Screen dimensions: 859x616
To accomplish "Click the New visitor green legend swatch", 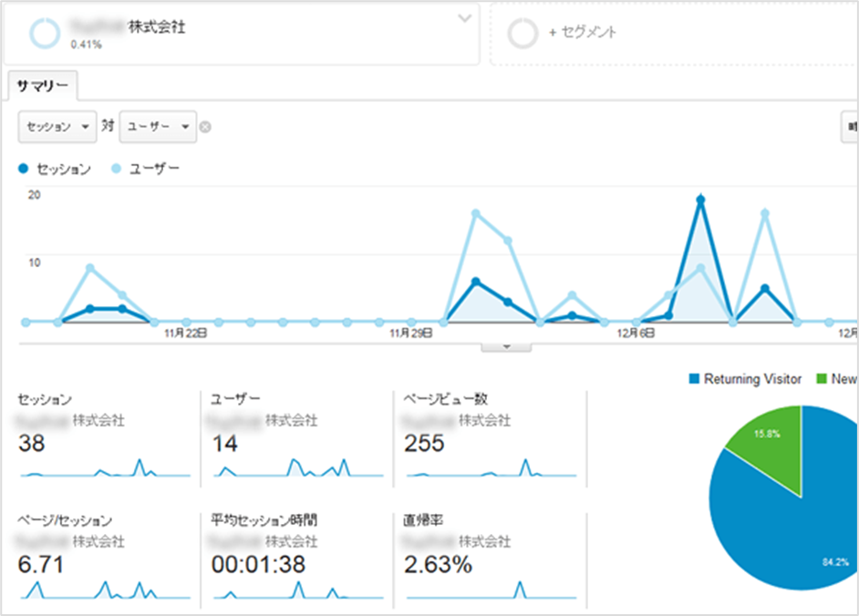I will pos(822,378).
